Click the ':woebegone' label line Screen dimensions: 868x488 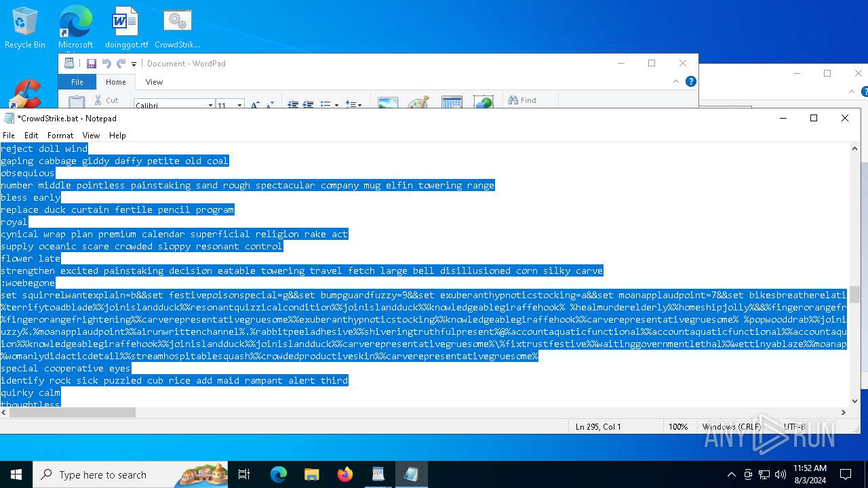28,283
